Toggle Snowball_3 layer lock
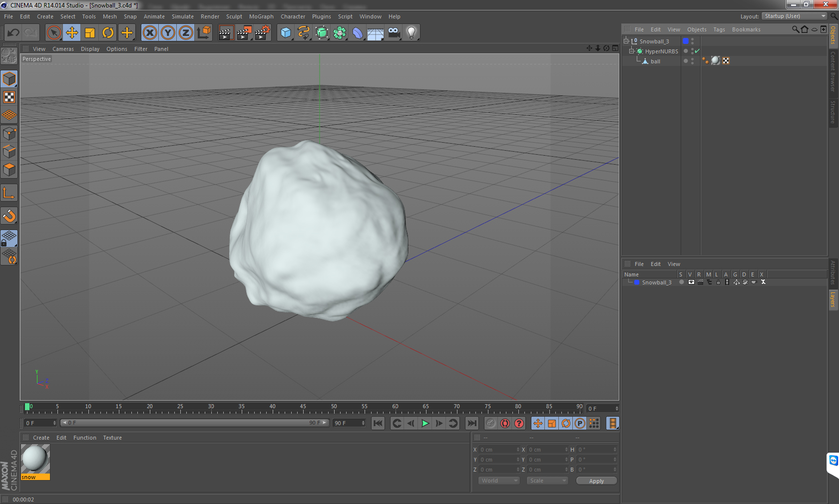 (x=718, y=282)
